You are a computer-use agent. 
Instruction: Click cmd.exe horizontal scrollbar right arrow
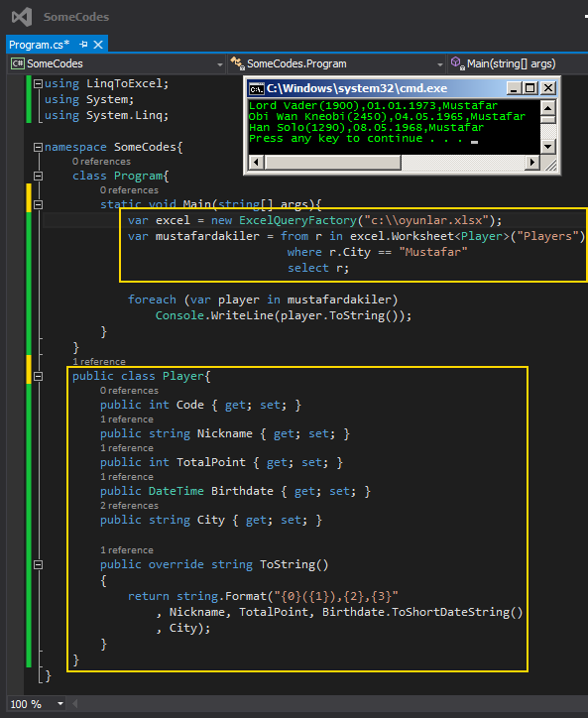click(x=532, y=162)
